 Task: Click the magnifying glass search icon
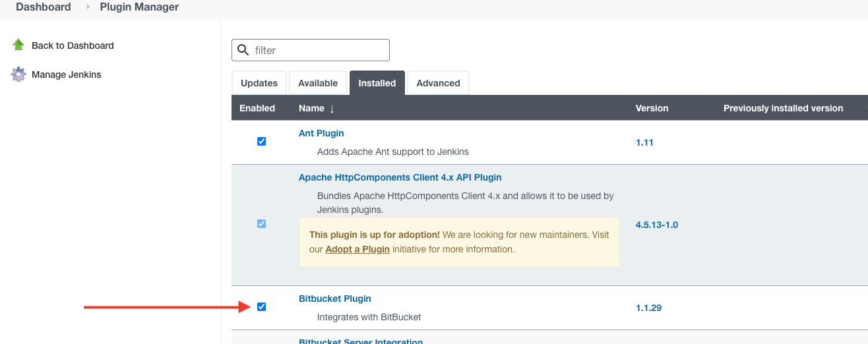click(243, 50)
